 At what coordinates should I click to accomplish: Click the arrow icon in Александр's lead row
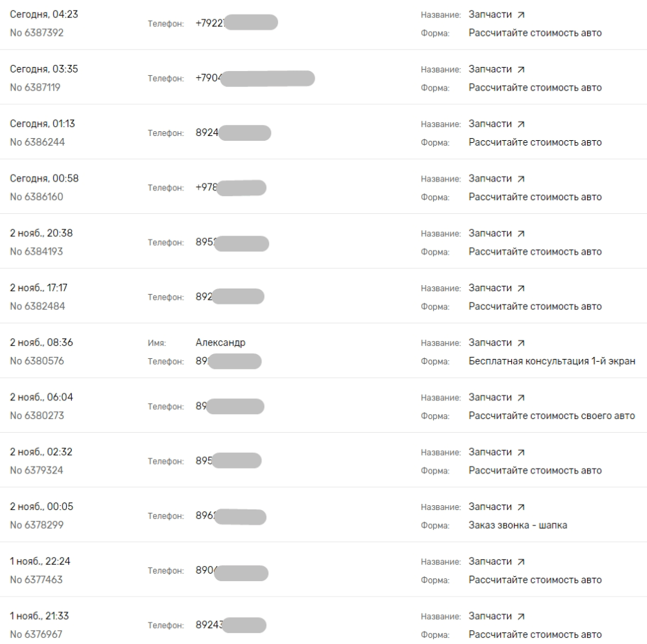[520, 342]
